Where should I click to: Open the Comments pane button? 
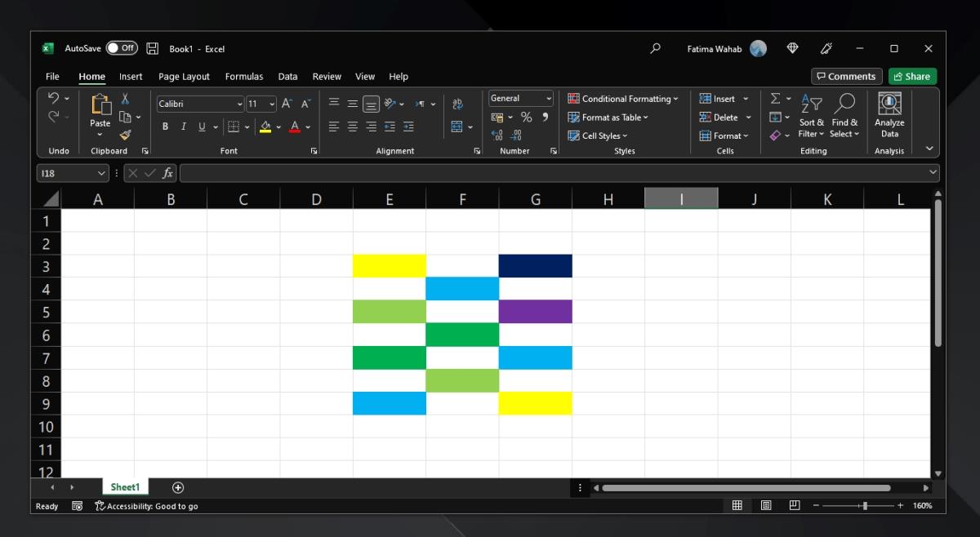click(x=846, y=77)
